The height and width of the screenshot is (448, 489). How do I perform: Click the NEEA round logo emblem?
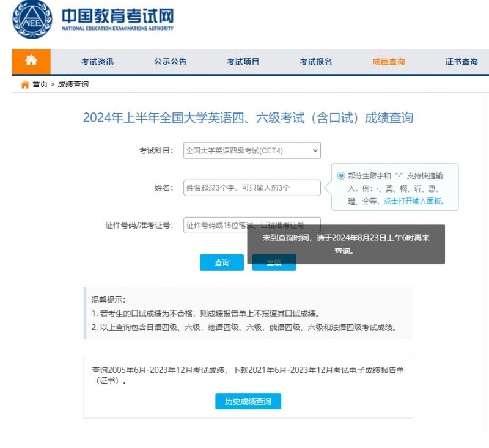pos(32,20)
